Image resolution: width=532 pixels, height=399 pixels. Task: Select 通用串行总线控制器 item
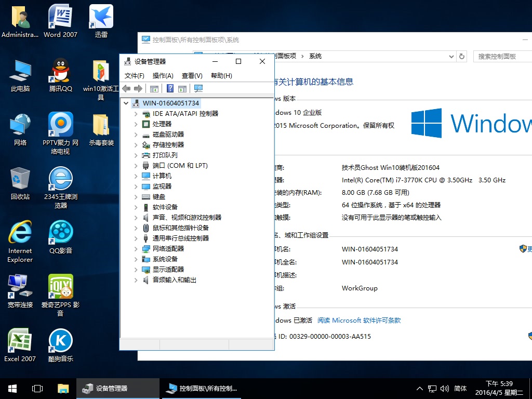180,238
